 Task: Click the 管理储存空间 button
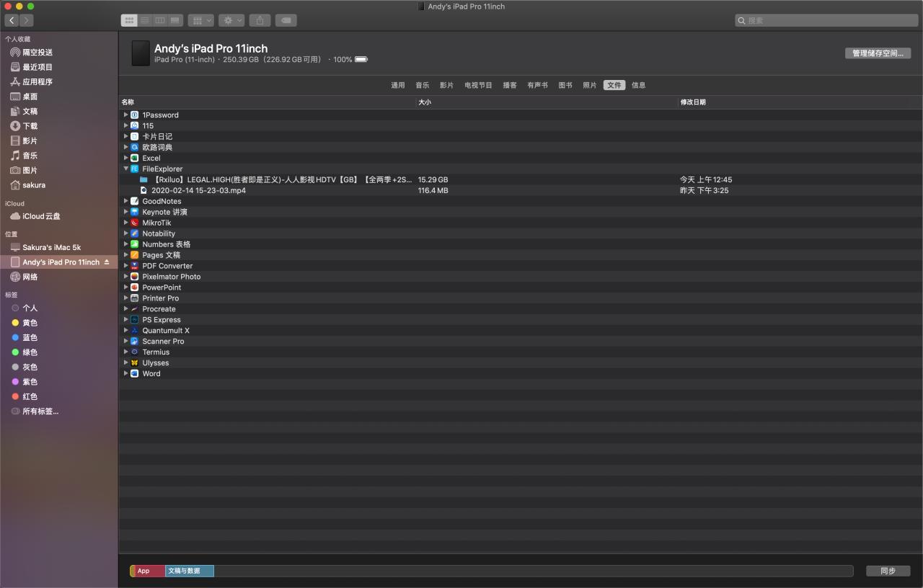pos(878,53)
